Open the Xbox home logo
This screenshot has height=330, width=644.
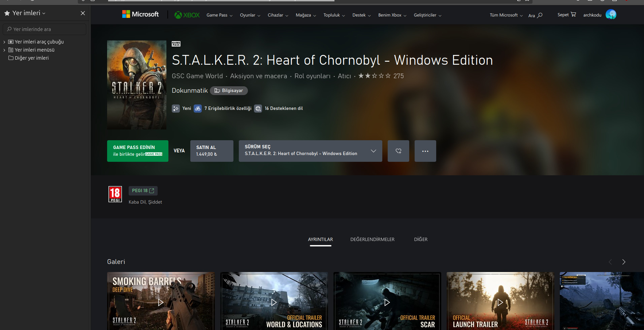[x=187, y=15]
